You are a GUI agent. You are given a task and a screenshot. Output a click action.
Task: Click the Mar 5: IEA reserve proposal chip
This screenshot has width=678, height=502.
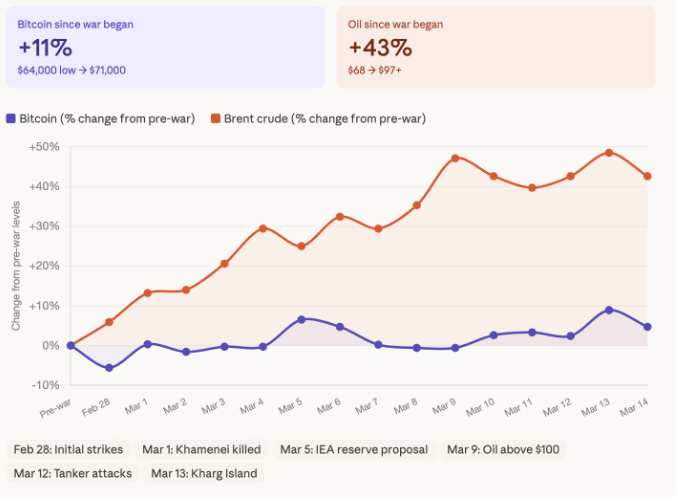[354, 450]
